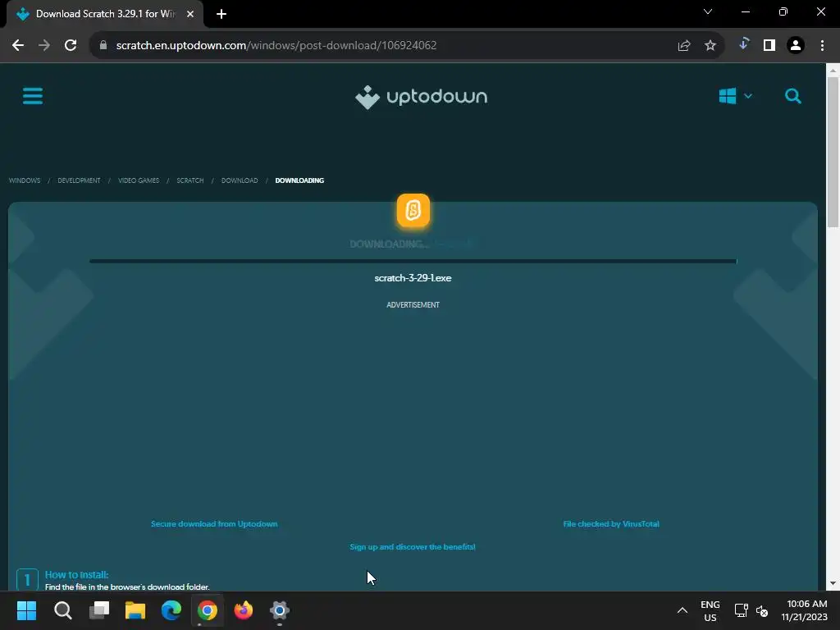
Task: Open the tab search chevron
Action: point(708,11)
